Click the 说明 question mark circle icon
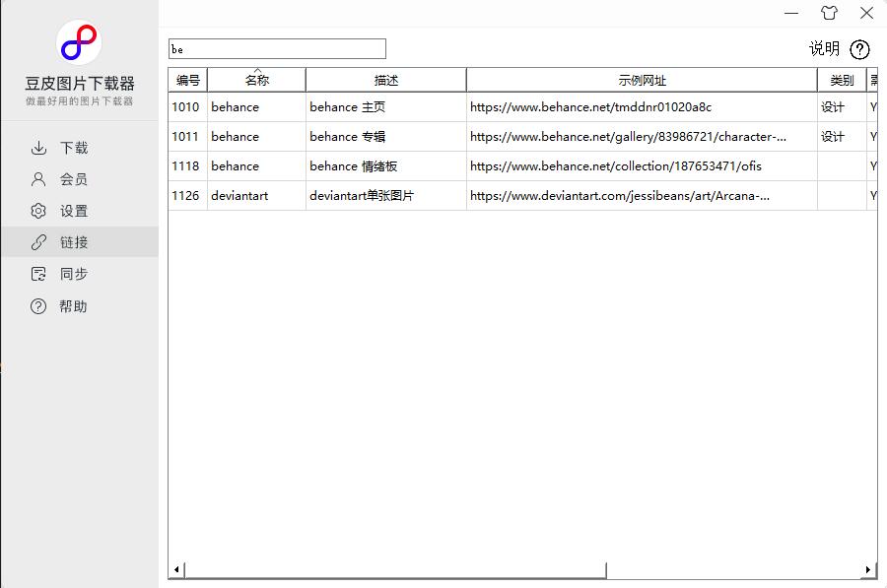This screenshot has width=887, height=588. click(x=859, y=50)
